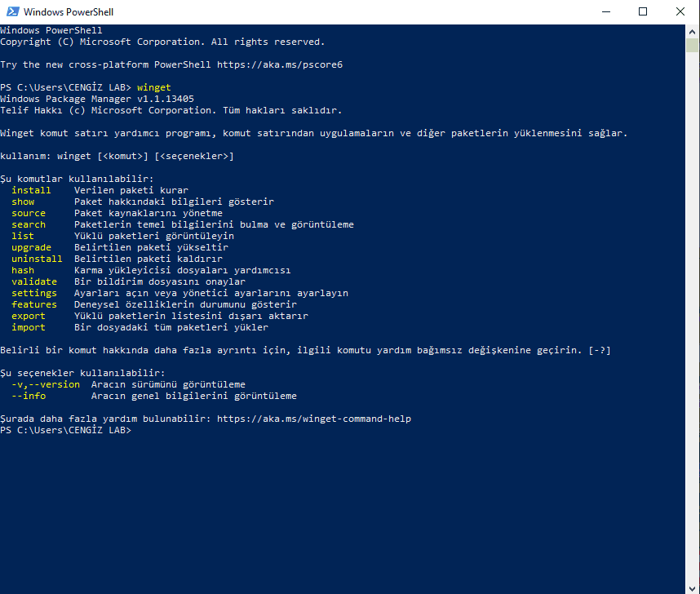Click the scrollbar down arrow
The image size is (700, 594).
[x=692, y=588]
